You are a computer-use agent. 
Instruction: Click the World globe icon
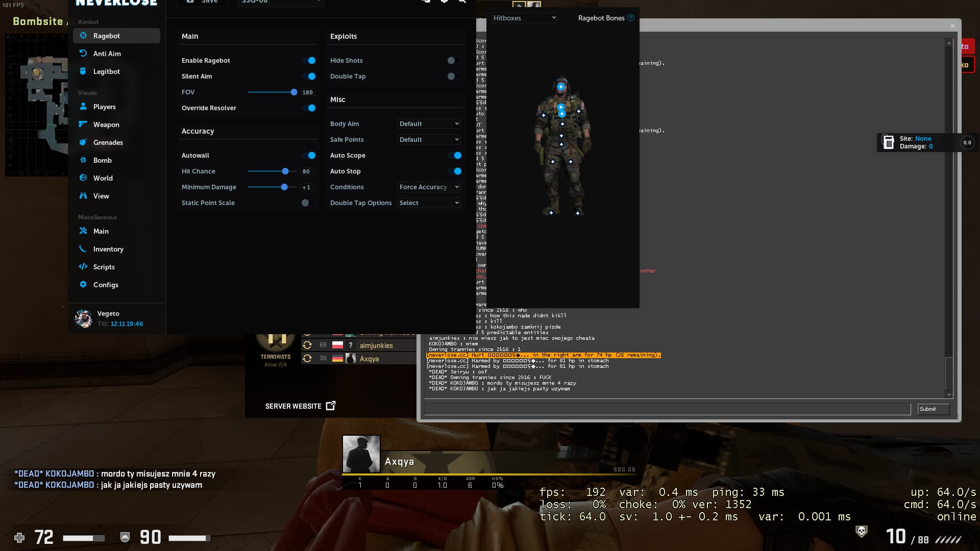(83, 178)
